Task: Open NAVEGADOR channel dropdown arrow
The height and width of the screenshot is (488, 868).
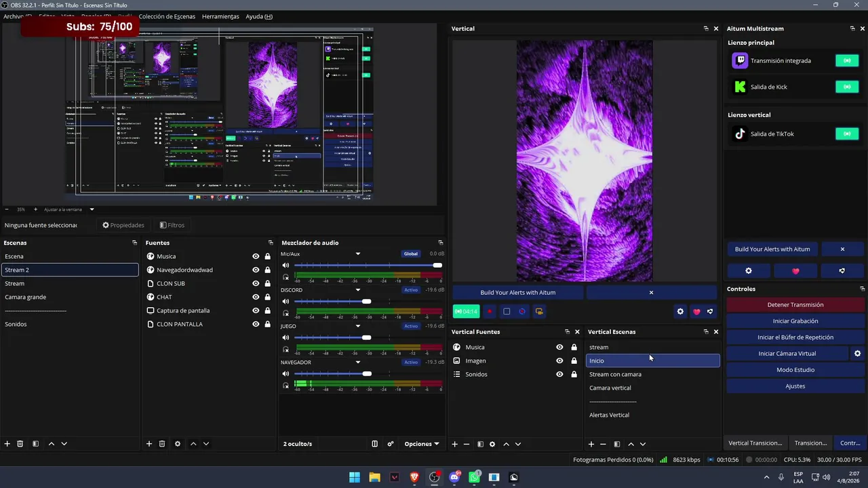Action: [x=358, y=363]
